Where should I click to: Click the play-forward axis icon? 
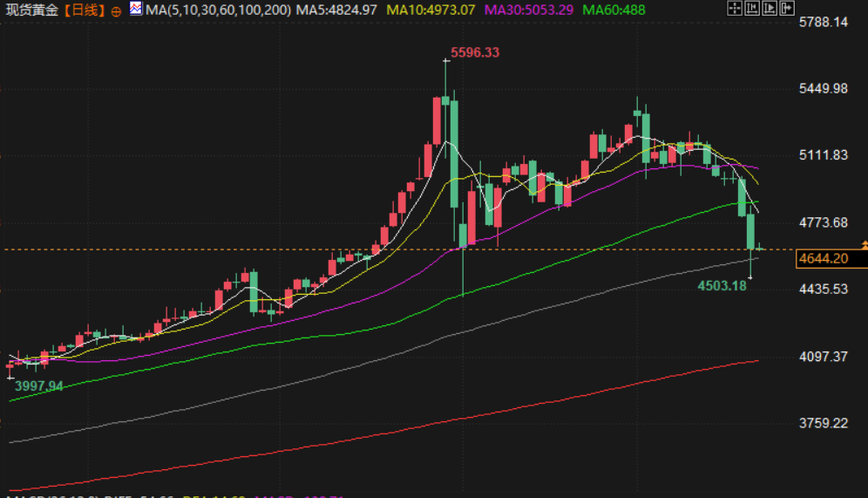769,9
